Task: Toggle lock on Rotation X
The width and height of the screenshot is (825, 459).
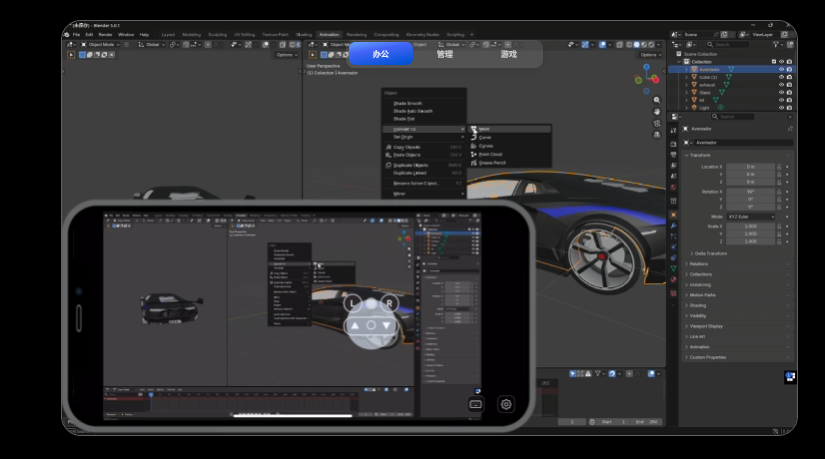Action: (779, 192)
